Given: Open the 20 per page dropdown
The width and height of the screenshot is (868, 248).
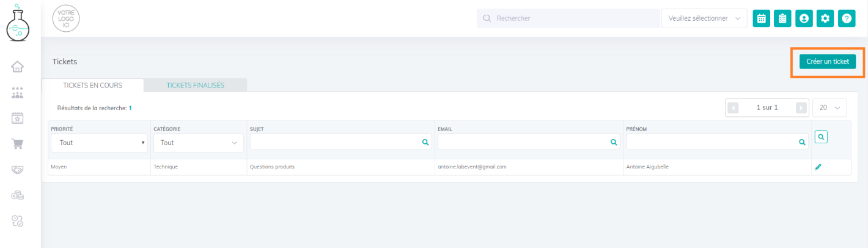Looking at the screenshot, I should click(x=829, y=108).
